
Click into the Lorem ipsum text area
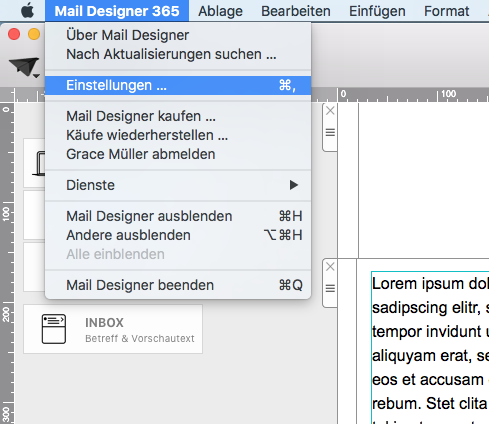430,348
